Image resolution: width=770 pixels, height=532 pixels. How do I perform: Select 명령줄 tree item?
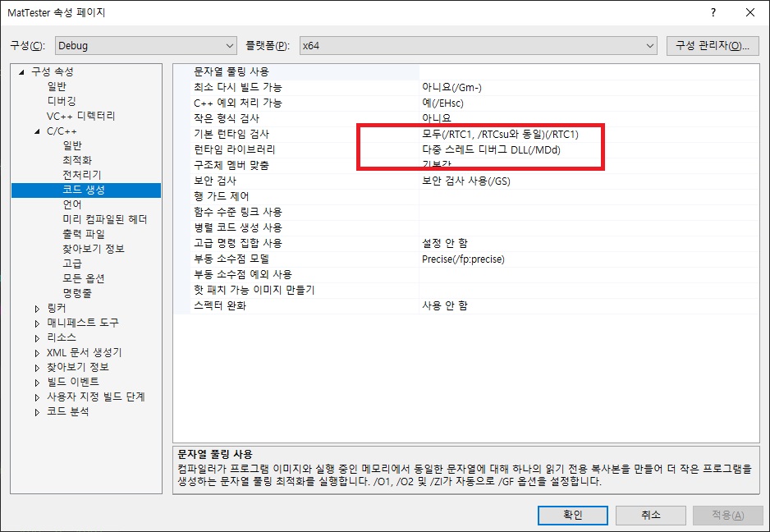click(77, 293)
